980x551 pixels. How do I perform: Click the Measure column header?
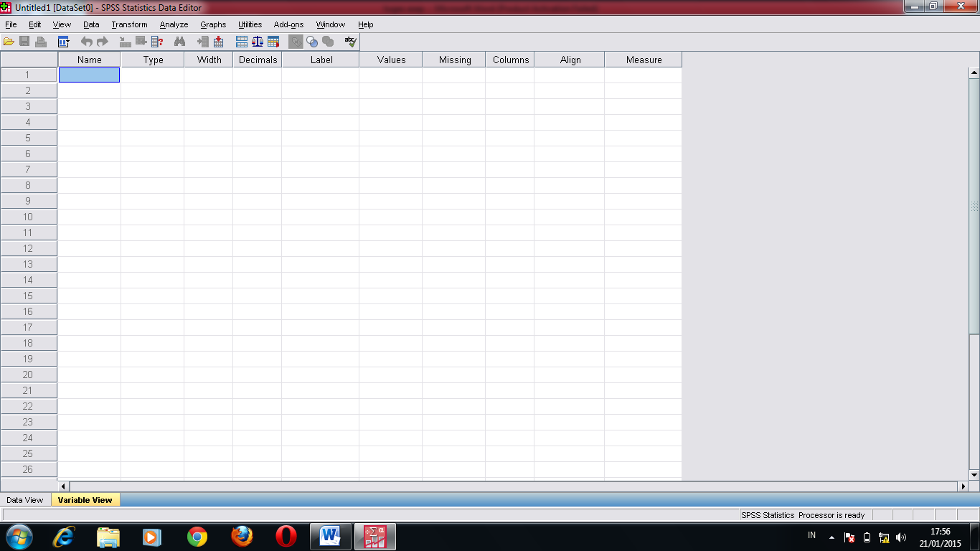pos(644,60)
